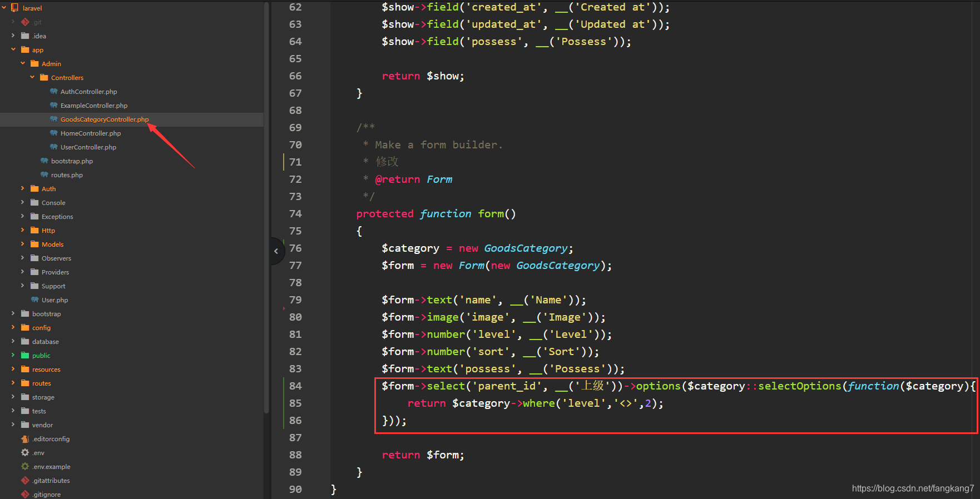Select the Providers folder

tap(55, 272)
